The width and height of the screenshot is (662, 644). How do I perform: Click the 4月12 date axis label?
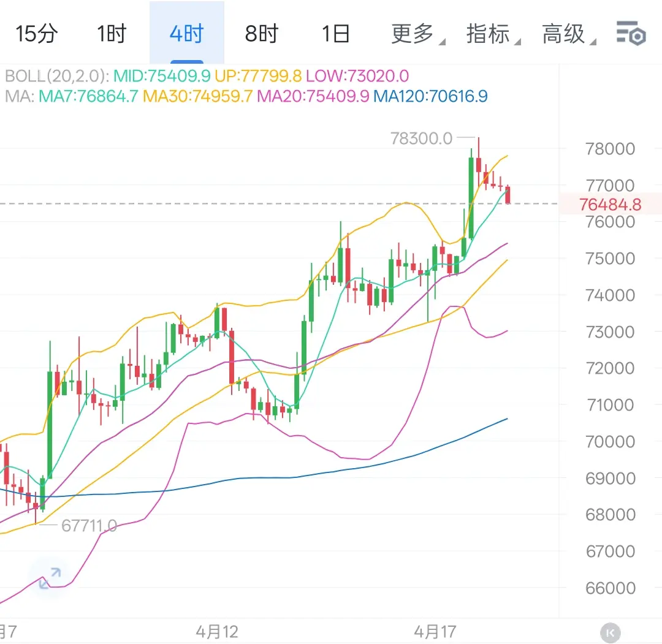217,632
